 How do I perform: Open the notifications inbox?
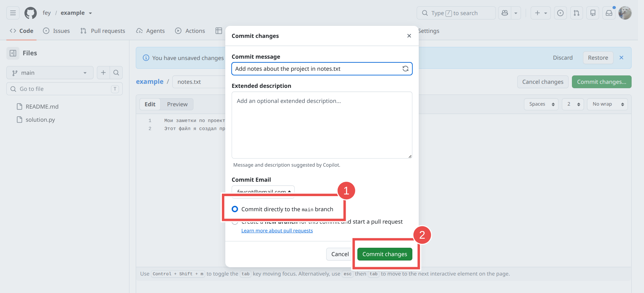coord(609,13)
